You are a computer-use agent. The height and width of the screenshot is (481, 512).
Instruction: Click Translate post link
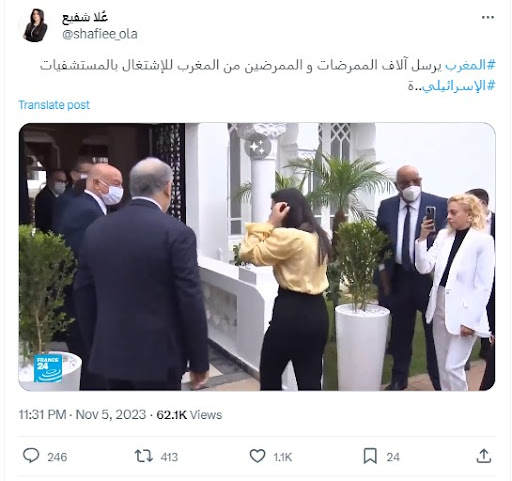coord(54,105)
